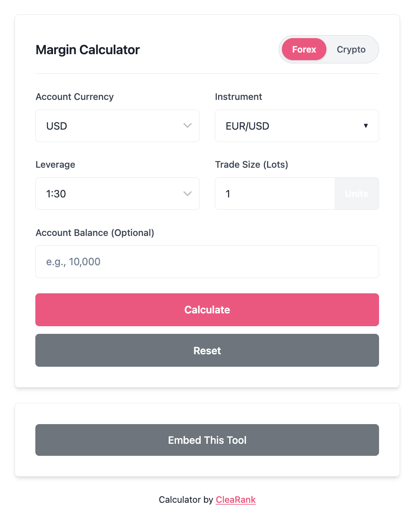Open the CleaRank link
The width and height of the screenshot is (420, 516).
click(236, 500)
